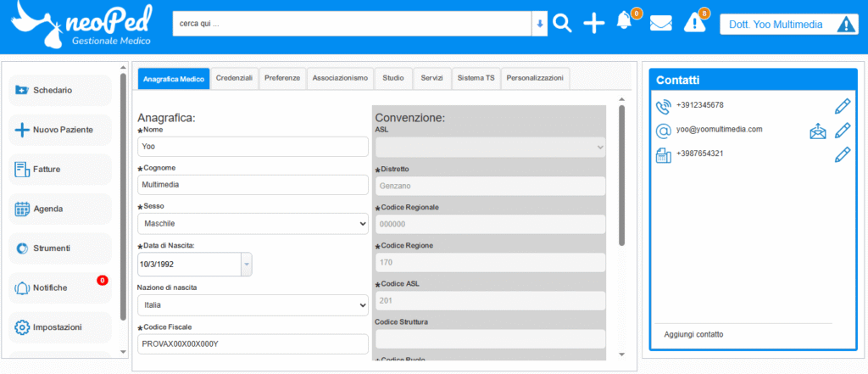Send email to yoo@yoomultimedia.com icon

click(817, 131)
